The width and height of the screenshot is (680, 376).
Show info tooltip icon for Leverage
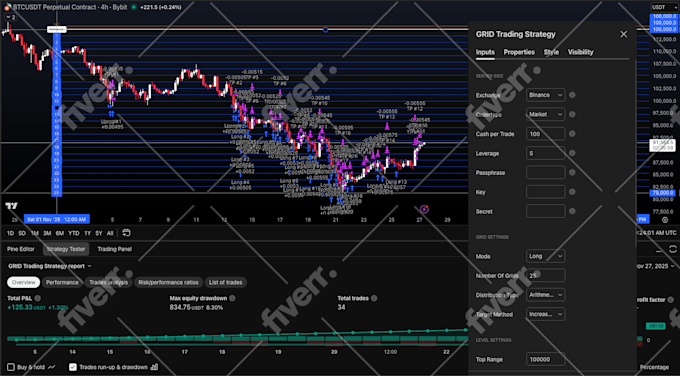572,154
